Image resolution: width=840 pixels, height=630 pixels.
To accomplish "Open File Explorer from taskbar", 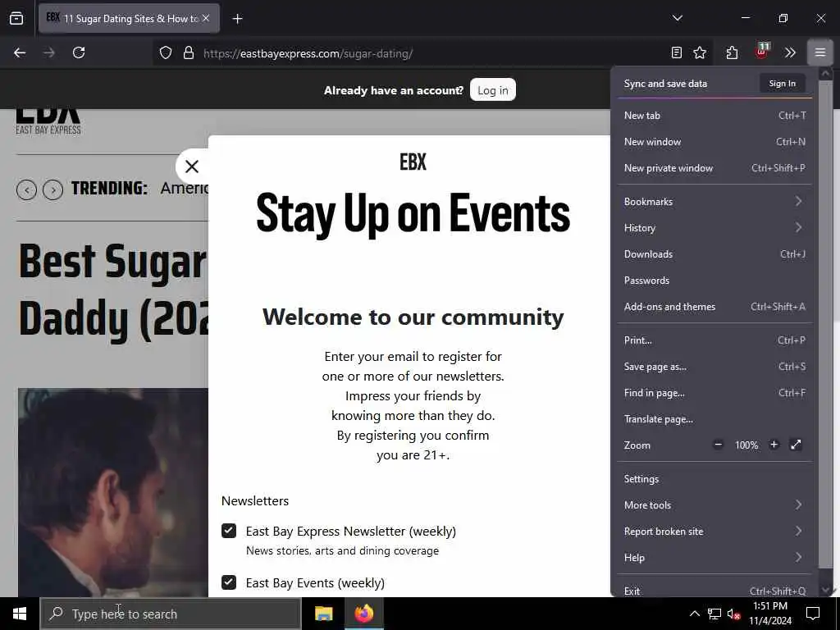I will (323, 614).
